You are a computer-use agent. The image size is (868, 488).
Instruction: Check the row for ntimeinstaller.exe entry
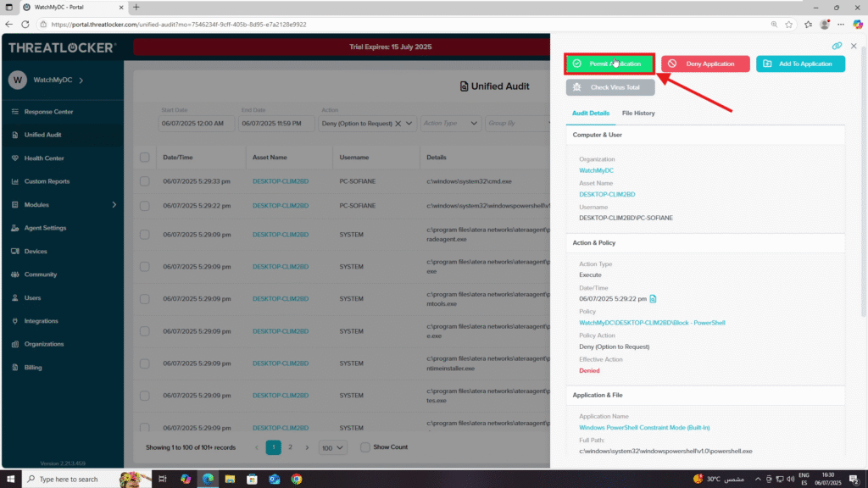[144, 363]
